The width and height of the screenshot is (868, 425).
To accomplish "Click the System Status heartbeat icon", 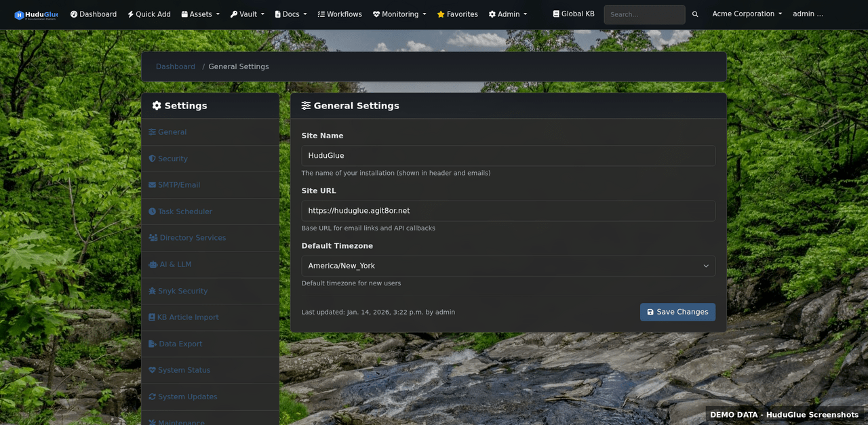I will (x=153, y=370).
